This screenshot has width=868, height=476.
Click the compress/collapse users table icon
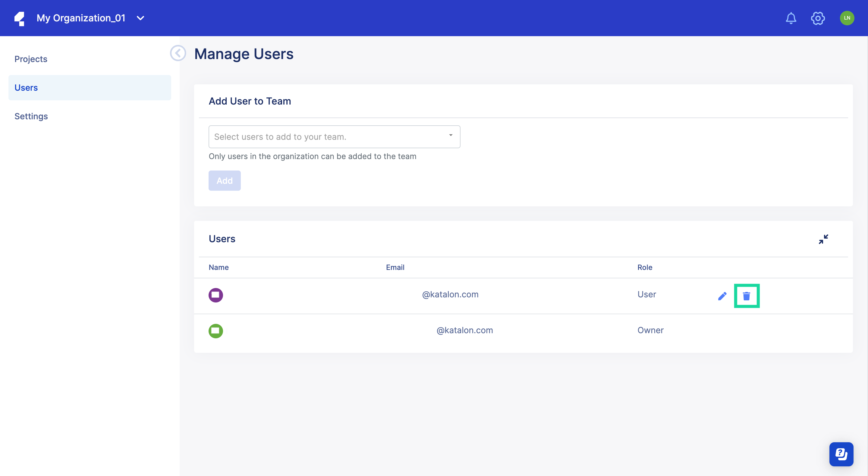point(823,239)
